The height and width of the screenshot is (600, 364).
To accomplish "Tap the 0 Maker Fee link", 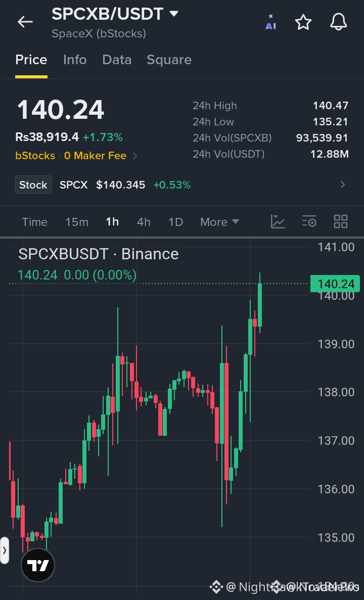I will click(96, 156).
